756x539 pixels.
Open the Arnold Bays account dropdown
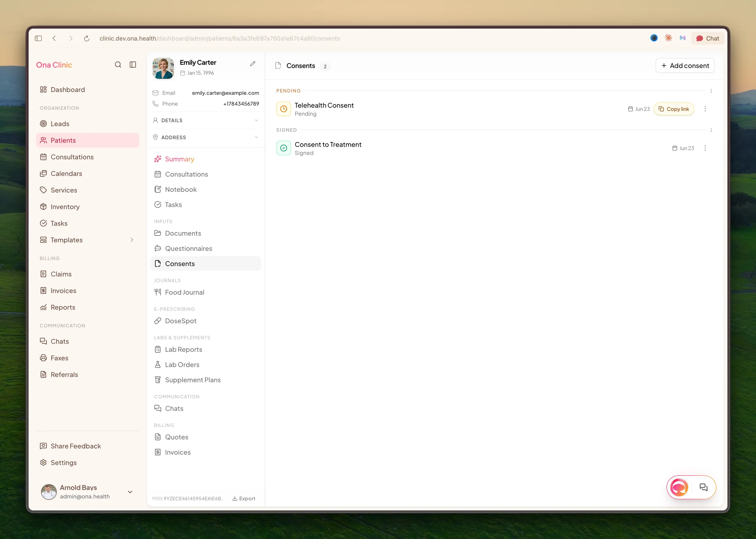[x=130, y=492]
